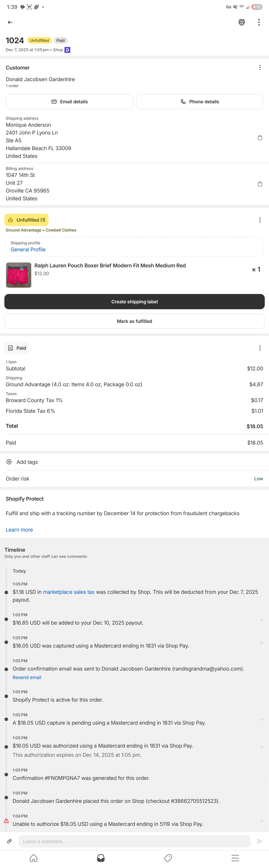Print the order with printer icon
The height and width of the screenshot is (868, 269).
click(241, 22)
